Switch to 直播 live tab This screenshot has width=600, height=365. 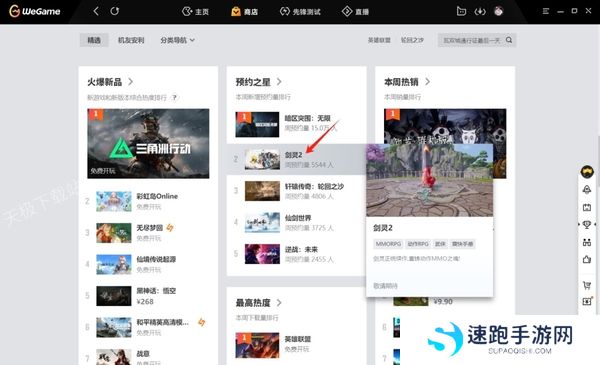tap(355, 11)
